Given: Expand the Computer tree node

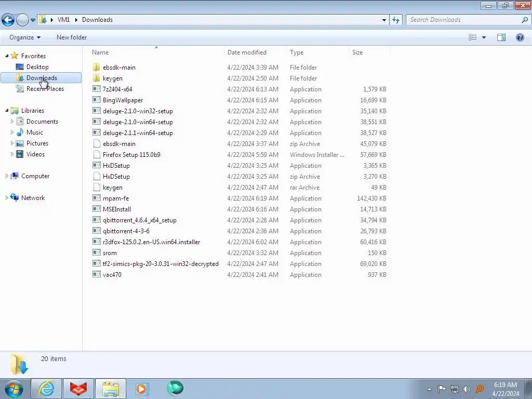Looking at the screenshot, I should [7, 176].
